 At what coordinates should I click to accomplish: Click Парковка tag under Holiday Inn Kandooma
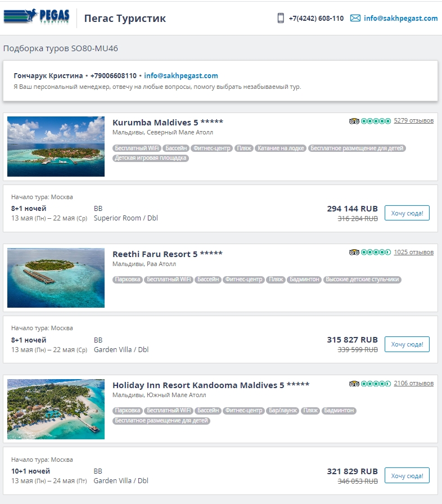point(128,411)
